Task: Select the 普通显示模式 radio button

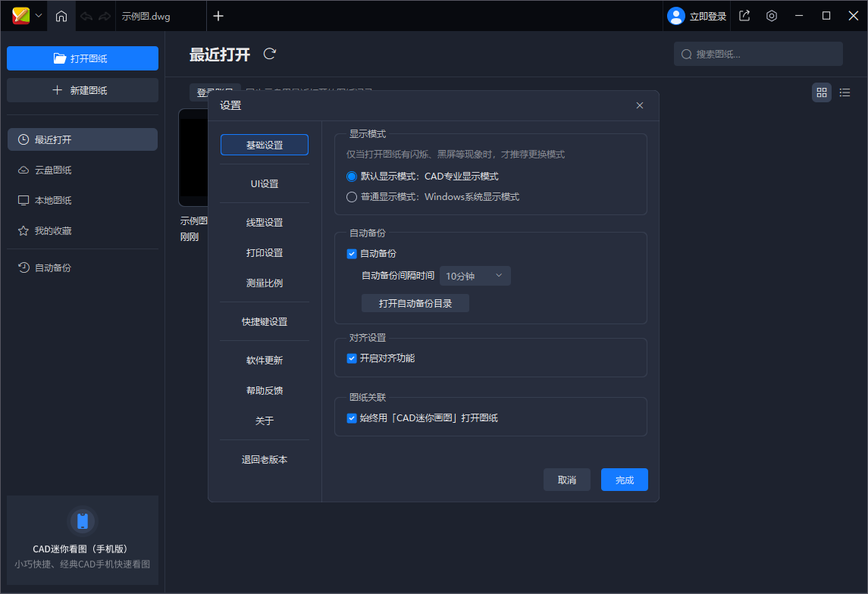Action: point(351,196)
